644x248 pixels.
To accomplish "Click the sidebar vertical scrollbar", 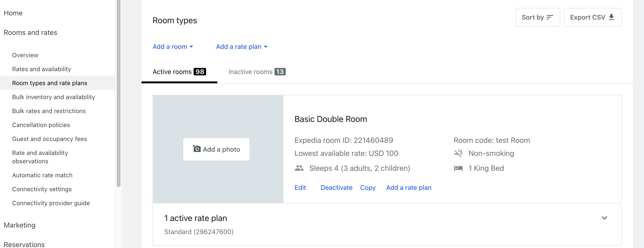I will (118, 100).
